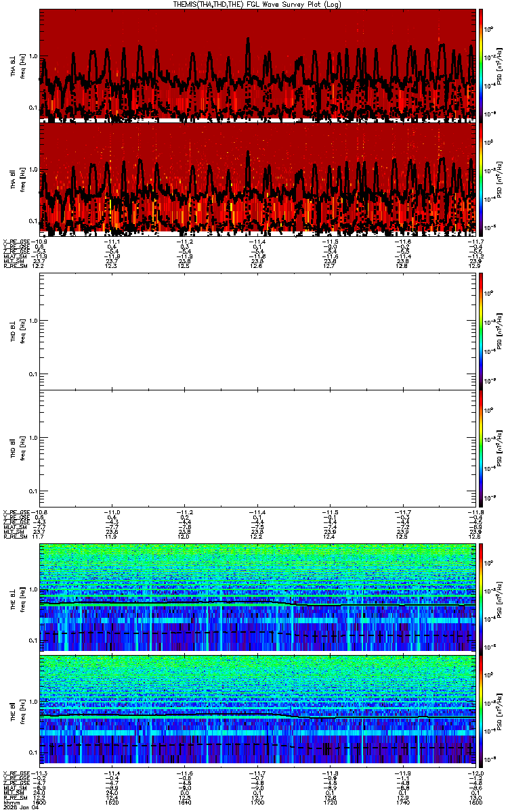The image size is (508, 812).
Task: Click the empty THD BII plot panel
Action: (x=257, y=448)
